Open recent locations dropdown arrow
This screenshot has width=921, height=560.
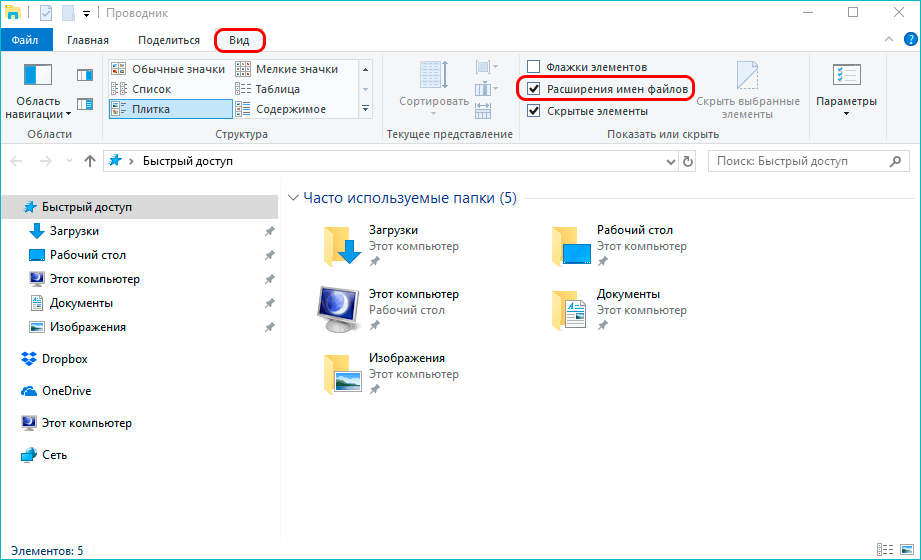pos(69,161)
